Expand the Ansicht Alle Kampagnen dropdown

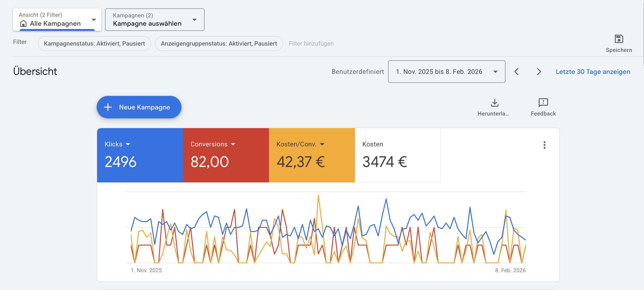coord(94,20)
